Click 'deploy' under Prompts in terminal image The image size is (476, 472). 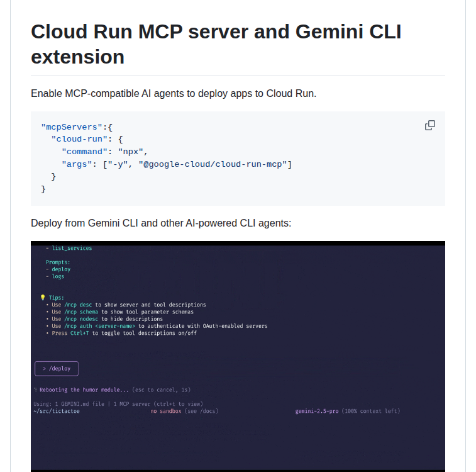coord(61,269)
